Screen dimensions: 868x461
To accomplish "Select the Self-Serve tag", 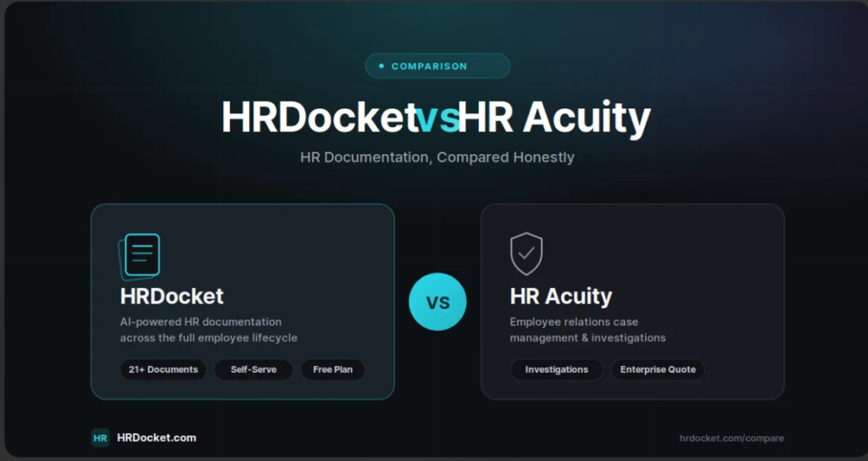I will 253,369.
